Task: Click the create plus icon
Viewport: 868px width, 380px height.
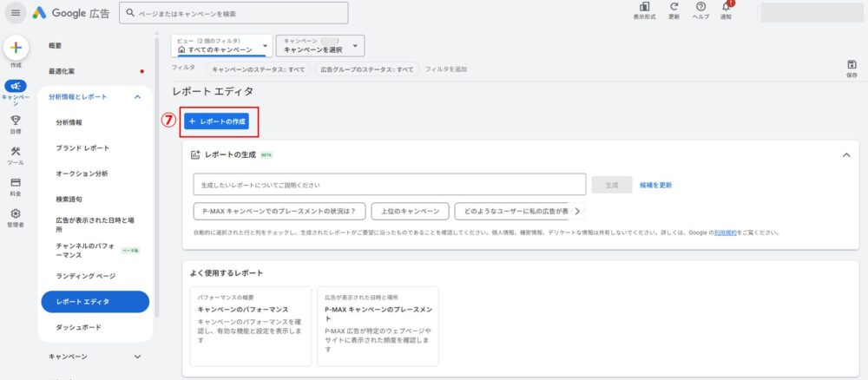Action: point(16,49)
